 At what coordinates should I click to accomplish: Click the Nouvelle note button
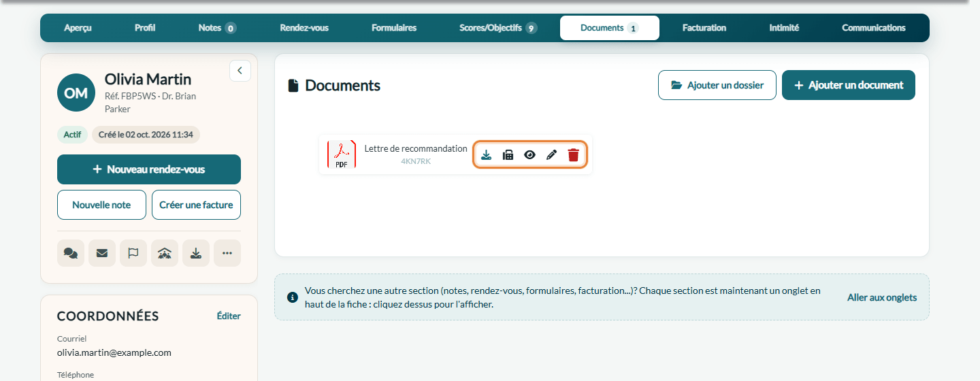(101, 205)
